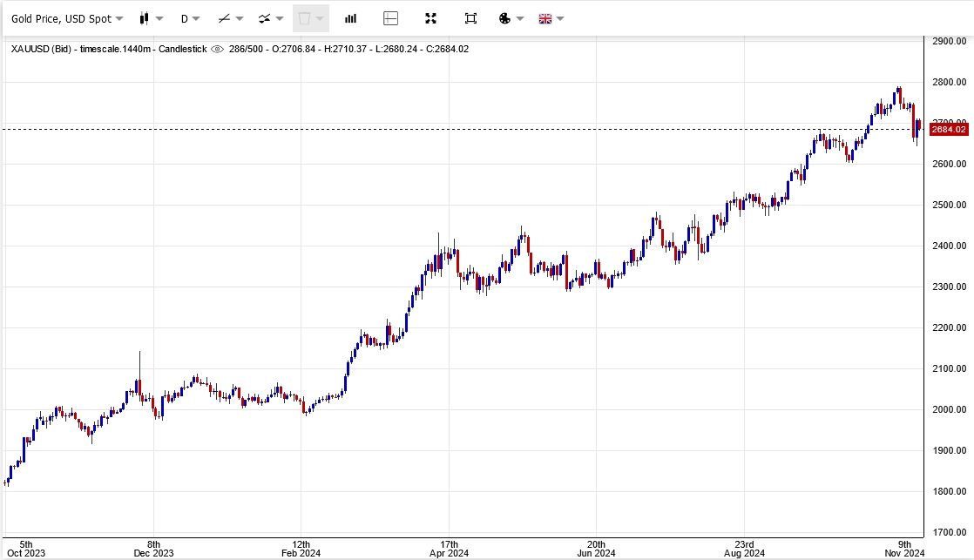Click the 2684.02 current price tag

(x=949, y=130)
